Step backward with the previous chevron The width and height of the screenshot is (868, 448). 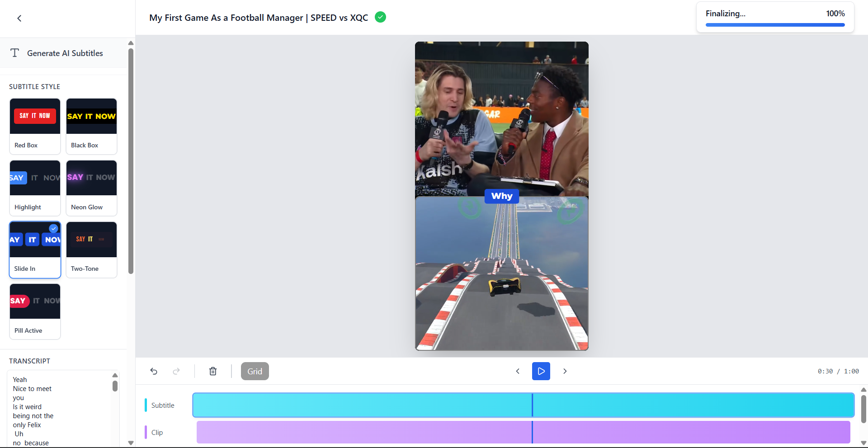[x=518, y=371]
